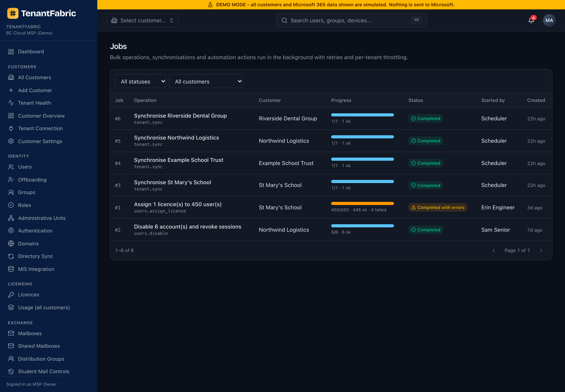Click the Authentication fingerprint icon
The width and height of the screenshot is (565, 392).
coord(11,231)
